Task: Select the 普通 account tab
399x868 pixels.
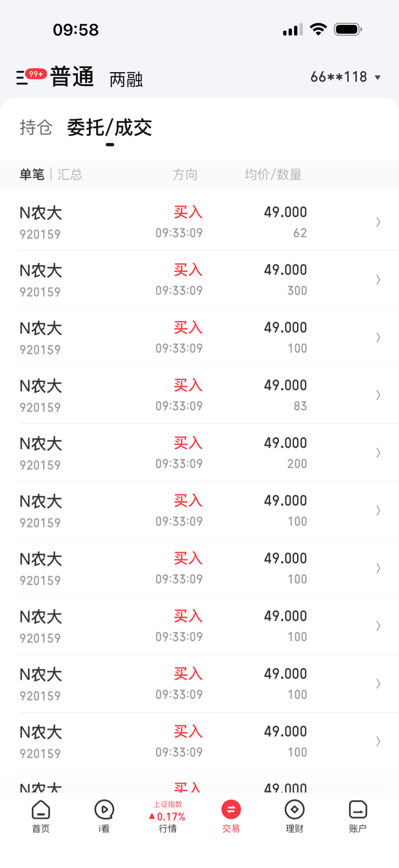Action: 72,77
